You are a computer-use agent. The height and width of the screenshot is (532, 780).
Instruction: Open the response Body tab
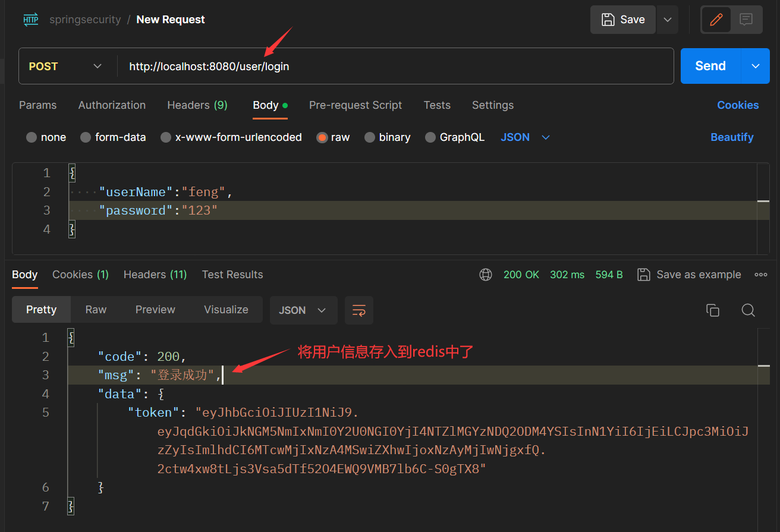(x=25, y=275)
